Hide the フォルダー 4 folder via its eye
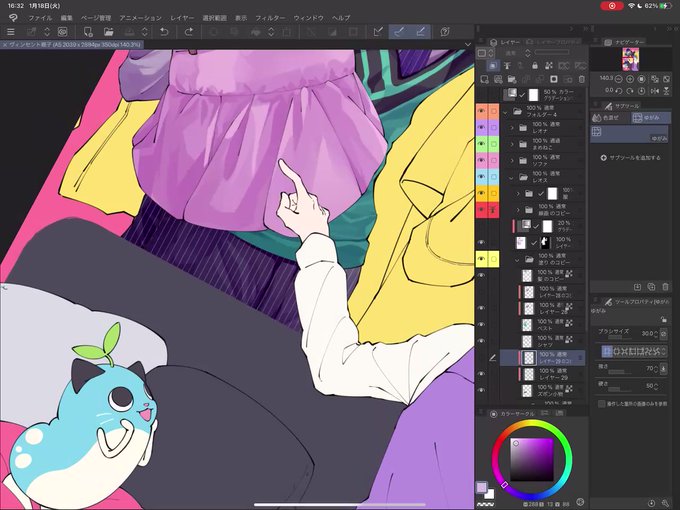The height and width of the screenshot is (510, 680). tap(481, 111)
